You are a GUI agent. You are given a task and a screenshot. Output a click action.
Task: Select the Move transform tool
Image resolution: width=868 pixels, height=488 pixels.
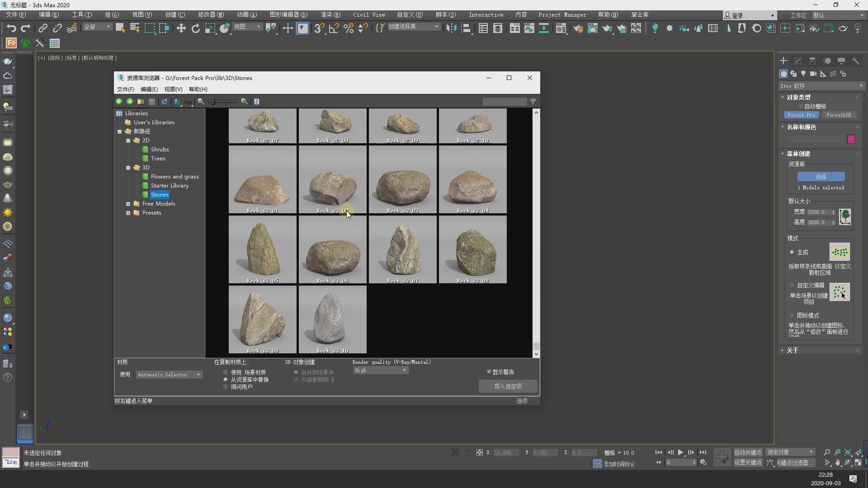(x=181, y=28)
